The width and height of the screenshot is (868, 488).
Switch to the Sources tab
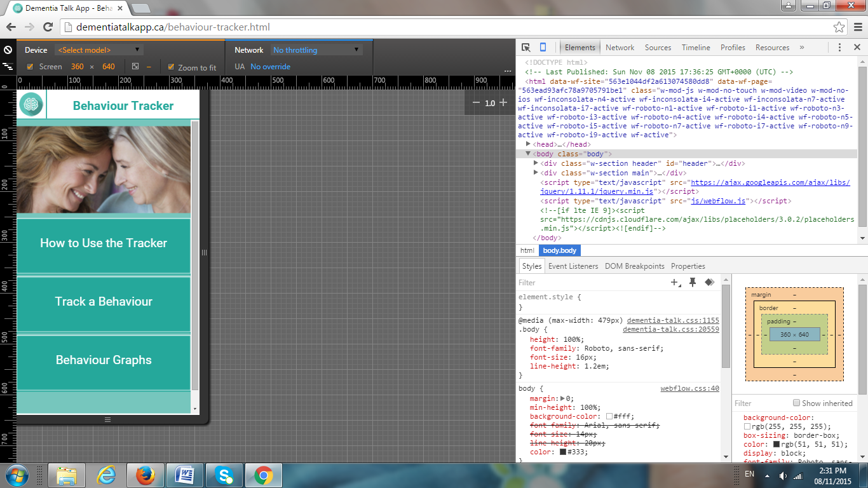(658, 48)
